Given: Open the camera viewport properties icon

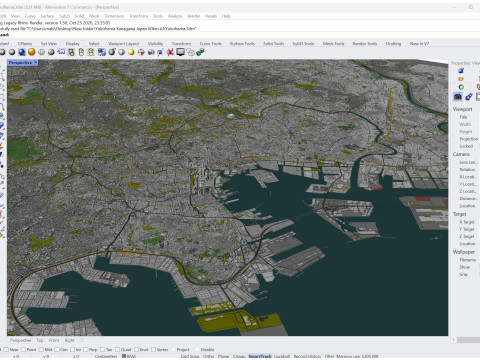Looking at the screenshot, I should click(458, 97).
